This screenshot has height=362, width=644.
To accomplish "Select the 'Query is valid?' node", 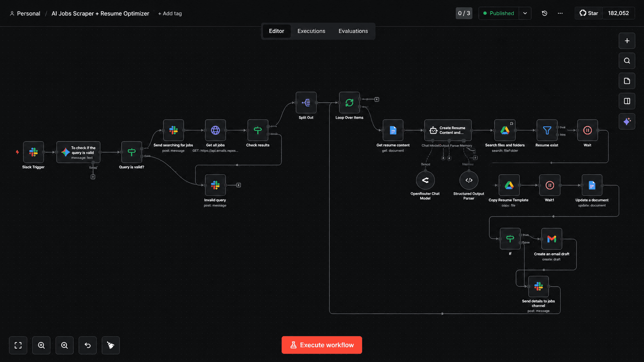I will (131, 152).
